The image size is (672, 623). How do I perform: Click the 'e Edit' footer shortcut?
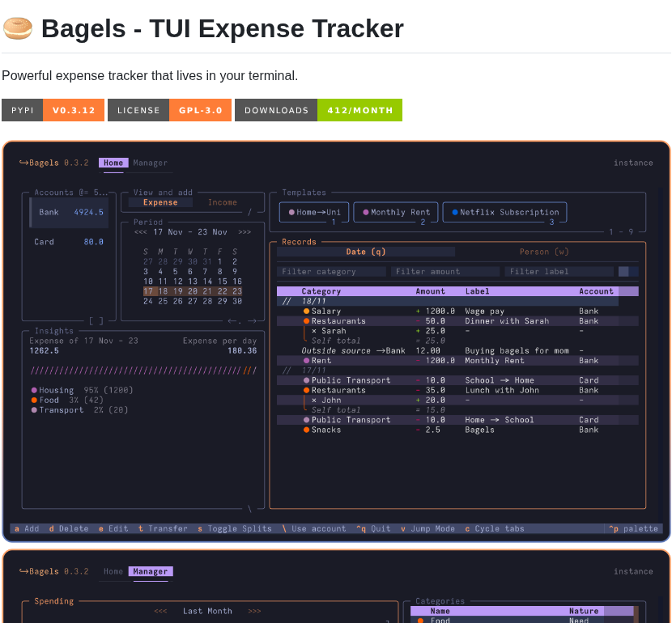pyautogui.click(x=113, y=529)
